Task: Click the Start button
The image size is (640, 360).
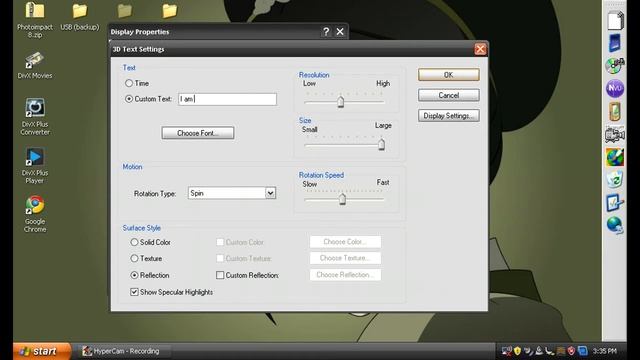Action: coord(41,351)
